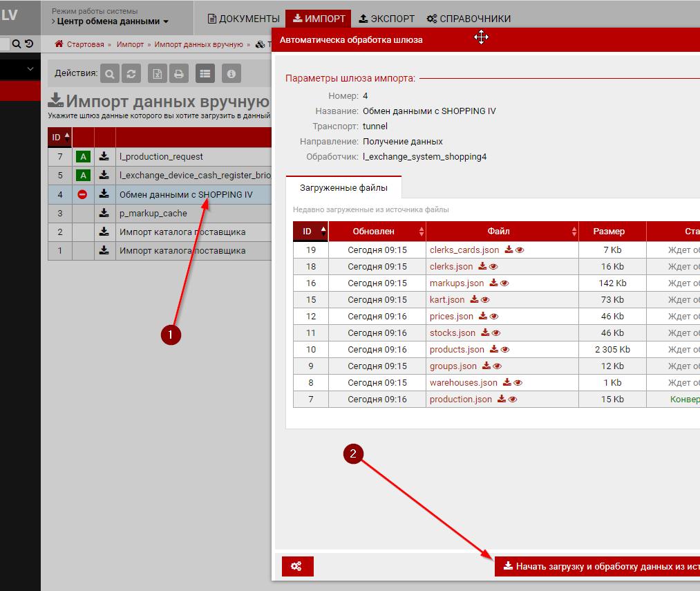Click the list view icon in Действия
Viewport: 700px width, 591px height.
205,73
